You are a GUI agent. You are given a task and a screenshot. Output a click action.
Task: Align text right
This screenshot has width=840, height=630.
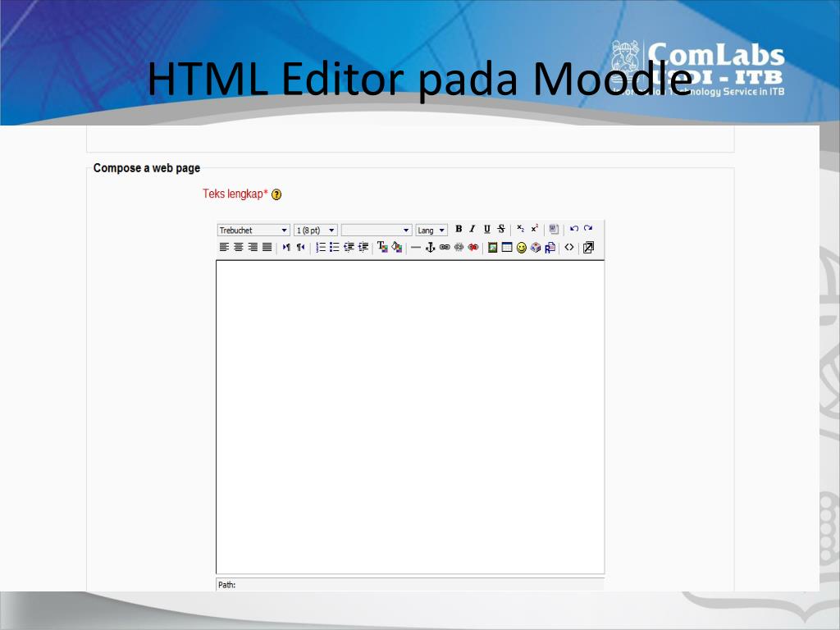[253, 247]
